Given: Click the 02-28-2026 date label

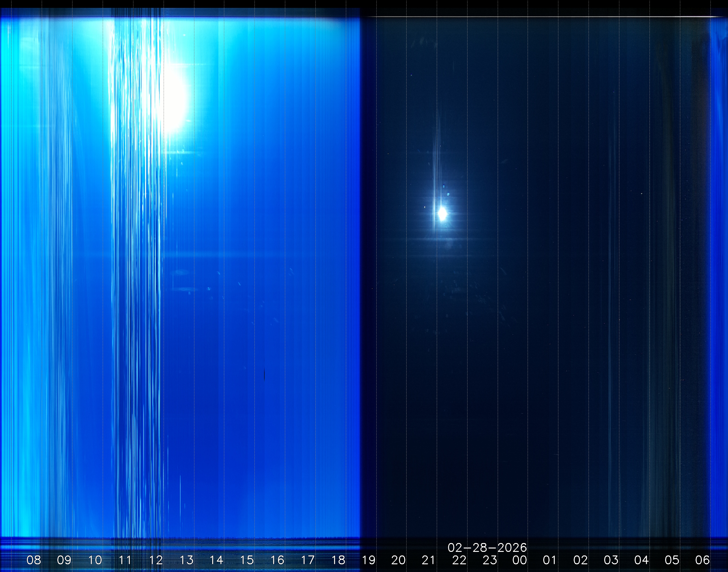Looking at the screenshot, I should click(487, 548).
